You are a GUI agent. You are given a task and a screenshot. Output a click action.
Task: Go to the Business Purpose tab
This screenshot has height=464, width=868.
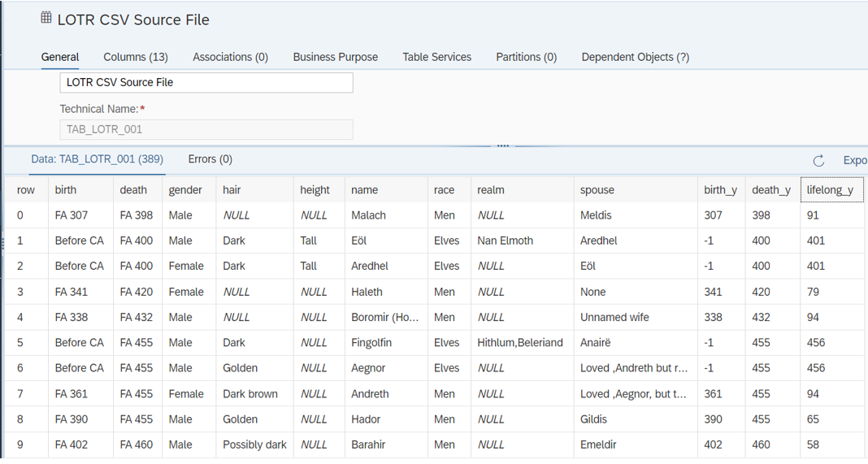click(335, 57)
